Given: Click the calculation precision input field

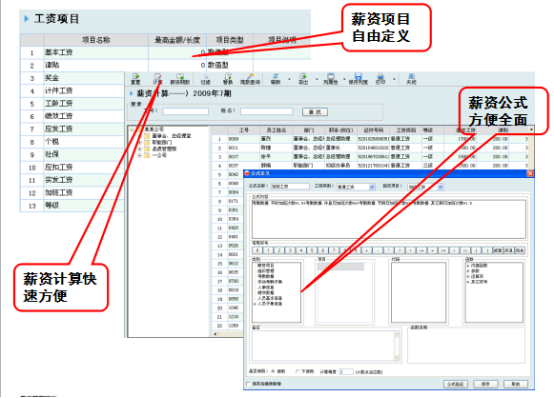Looking at the screenshot, I should click(x=346, y=371).
